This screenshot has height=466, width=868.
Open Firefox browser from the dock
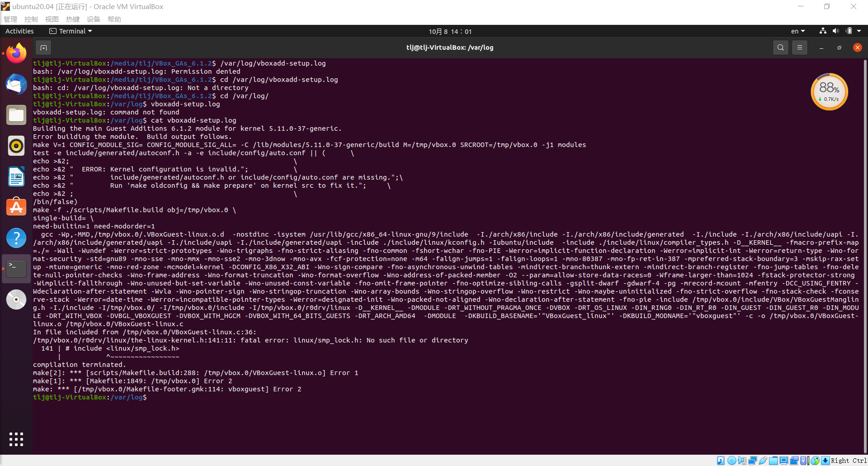16,52
